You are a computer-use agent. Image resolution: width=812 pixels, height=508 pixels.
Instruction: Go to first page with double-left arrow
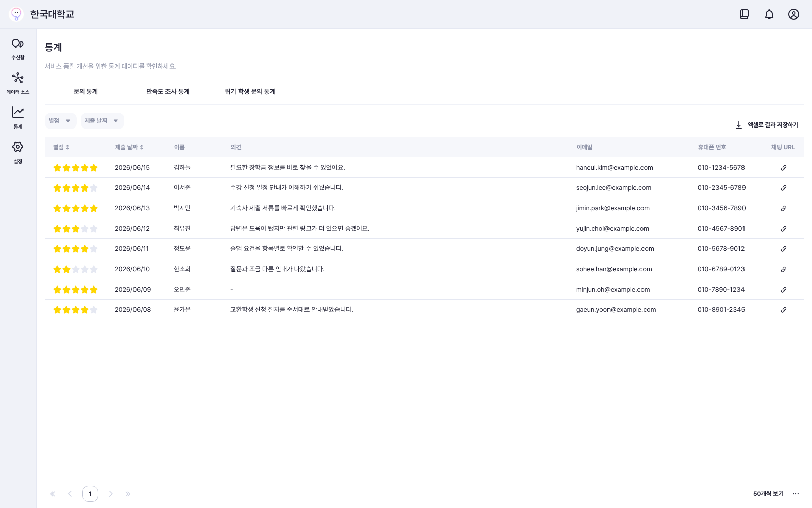(x=53, y=494)
